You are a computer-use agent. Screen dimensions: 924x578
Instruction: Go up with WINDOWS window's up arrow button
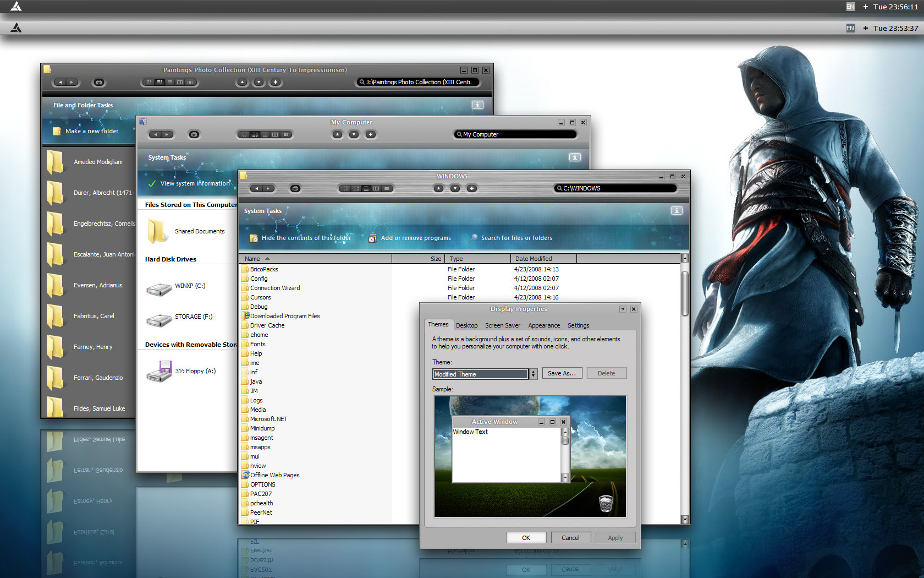[x=438, y=188]
